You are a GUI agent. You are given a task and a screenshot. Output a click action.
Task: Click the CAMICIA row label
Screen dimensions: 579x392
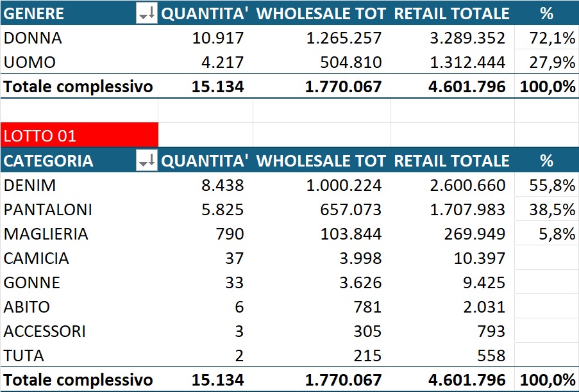pyautogui.click(x=36, y=259)
